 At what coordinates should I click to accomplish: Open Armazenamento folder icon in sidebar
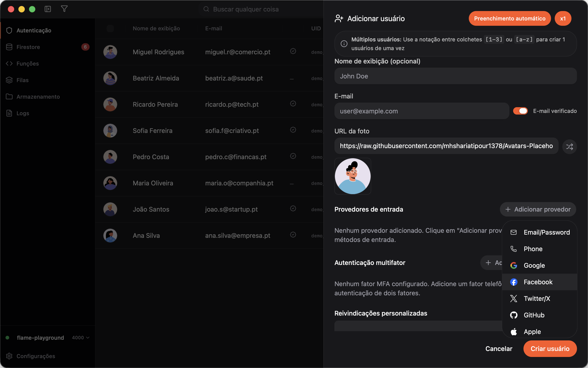coord(9,97)
